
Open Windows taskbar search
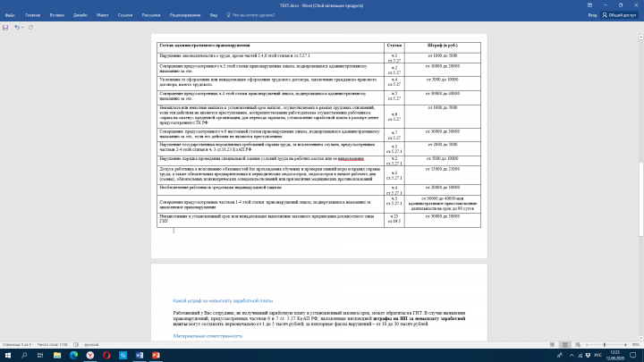pyautogui.click(x=24, y=356)
